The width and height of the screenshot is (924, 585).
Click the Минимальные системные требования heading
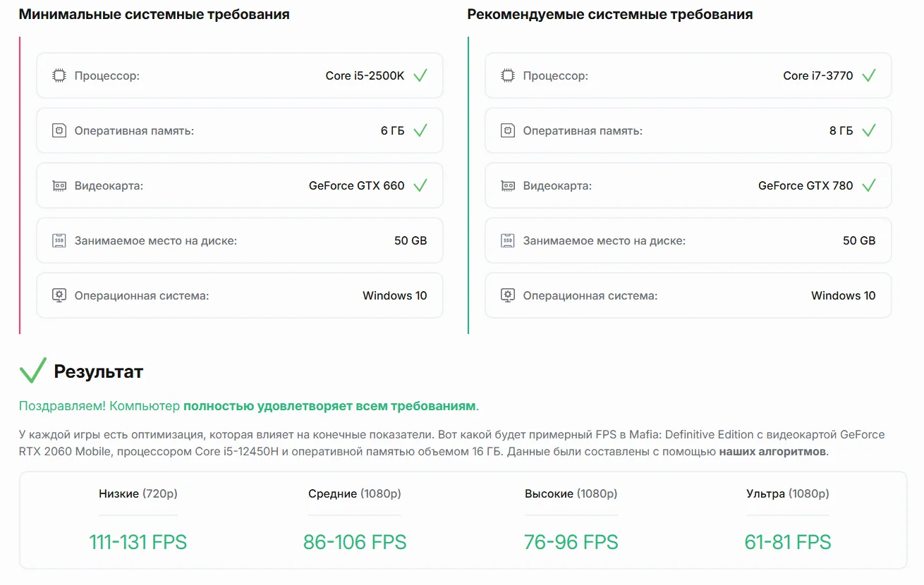click(154, 14)
